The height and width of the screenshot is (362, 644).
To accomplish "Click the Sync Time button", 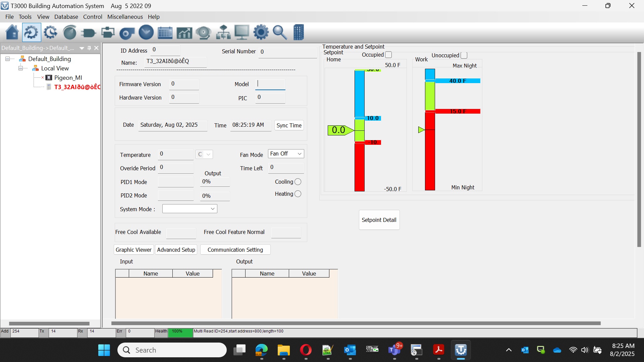I will 289,125.
